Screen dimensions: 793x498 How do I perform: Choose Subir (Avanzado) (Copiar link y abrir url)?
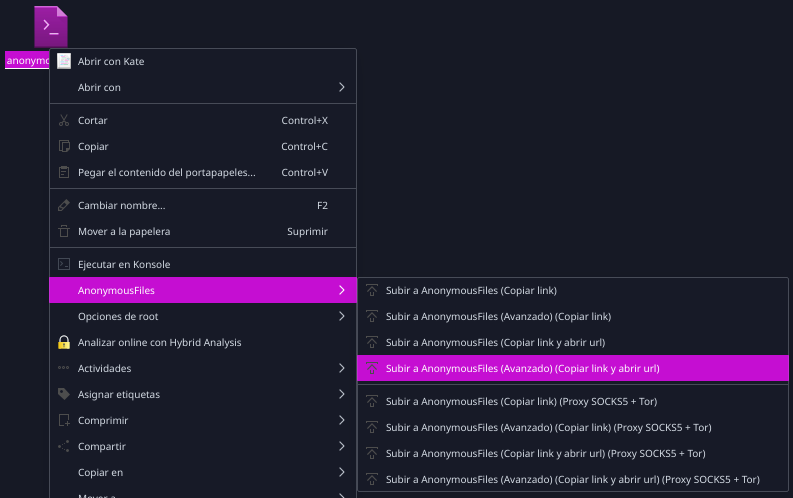(572, 369)
